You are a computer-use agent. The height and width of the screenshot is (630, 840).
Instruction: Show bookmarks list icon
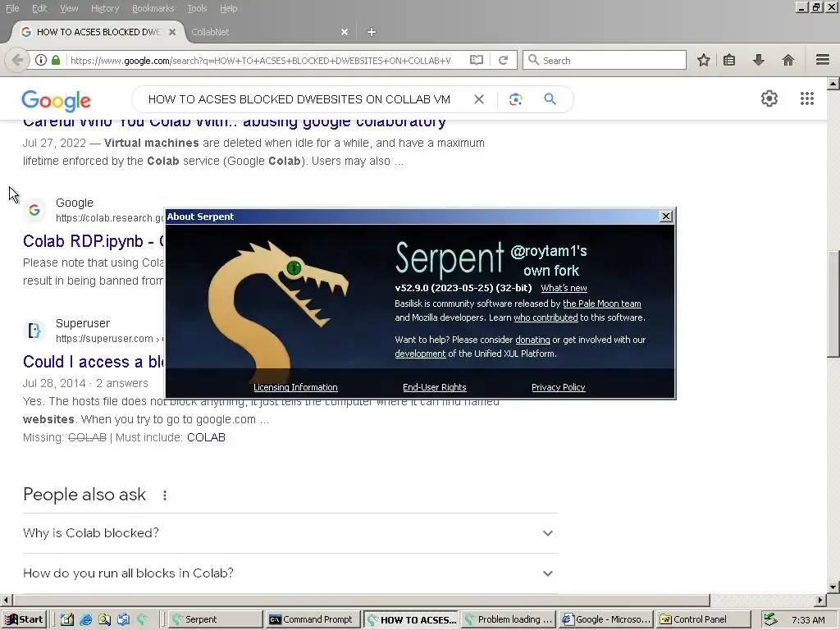click(729, 60)
